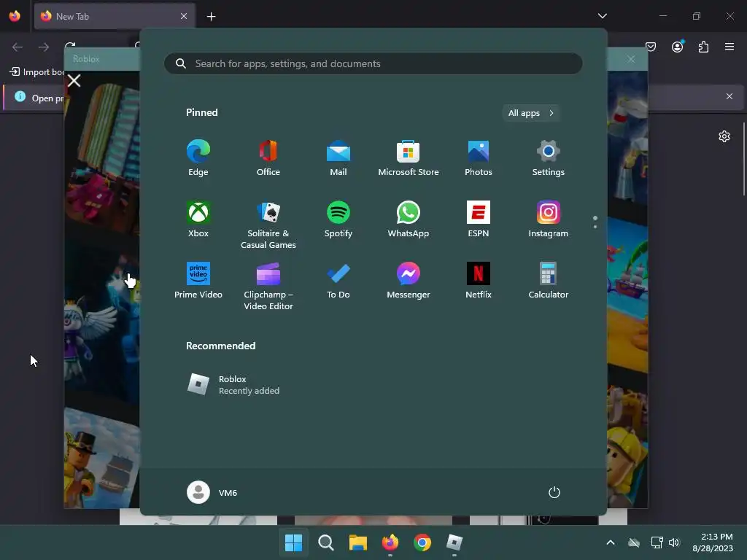Open File Explorer from taskbar

pos(357,542)
